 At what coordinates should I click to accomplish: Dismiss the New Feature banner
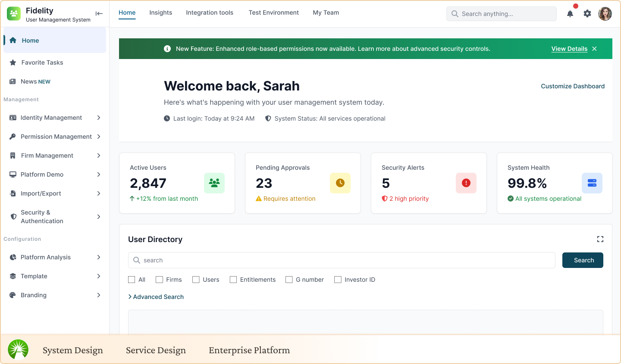tap(594, 49)
